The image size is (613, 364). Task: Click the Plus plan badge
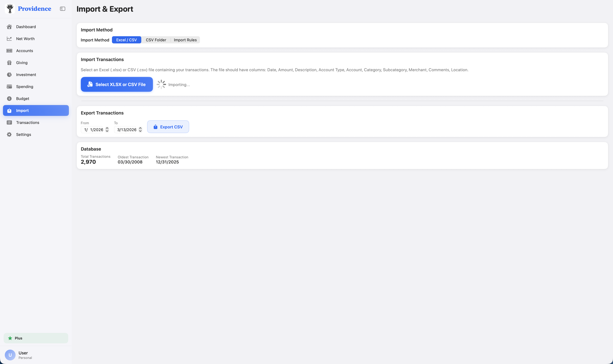[36, 338]
